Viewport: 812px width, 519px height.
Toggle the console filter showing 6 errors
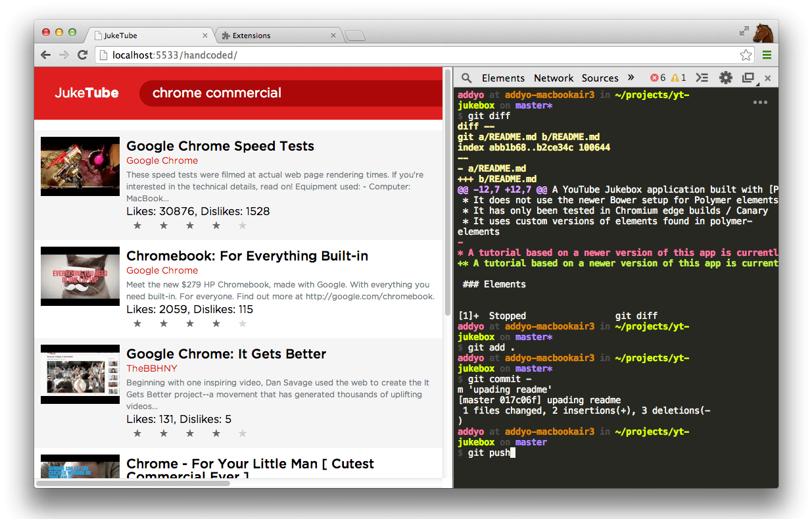[657, 78]
